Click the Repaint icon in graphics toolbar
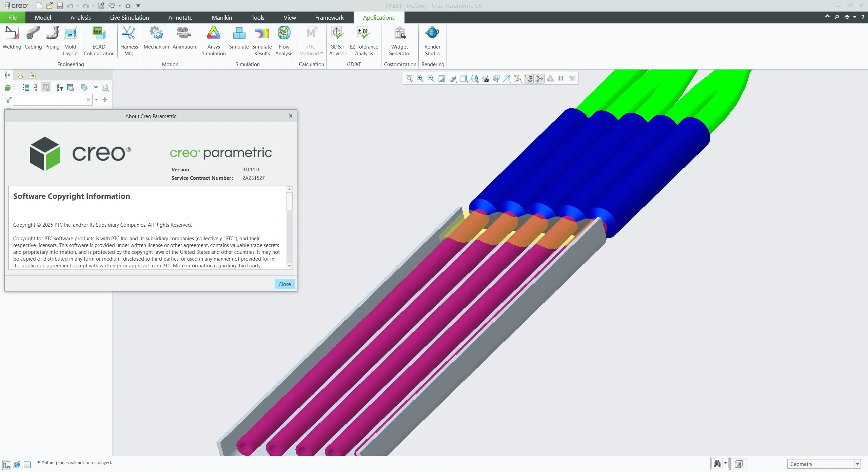The image size is (868, 472). pyautogui.click(x=441, y=79)
